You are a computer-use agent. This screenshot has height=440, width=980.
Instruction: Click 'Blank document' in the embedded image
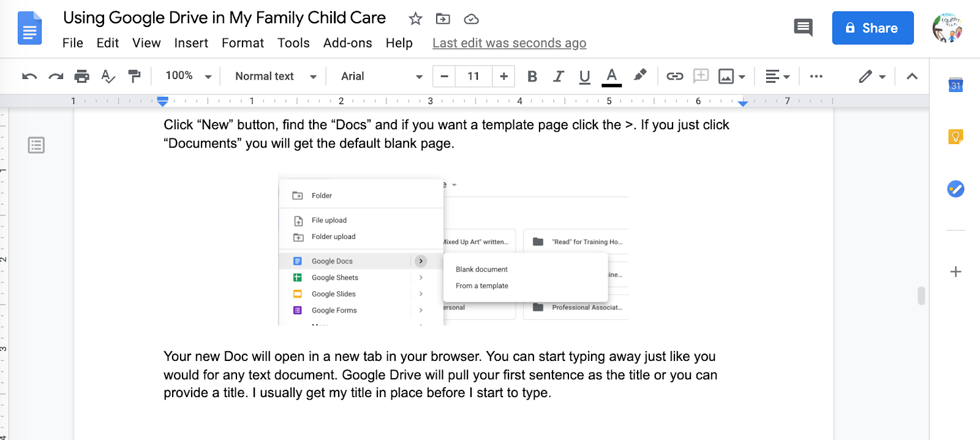(481, 269)
